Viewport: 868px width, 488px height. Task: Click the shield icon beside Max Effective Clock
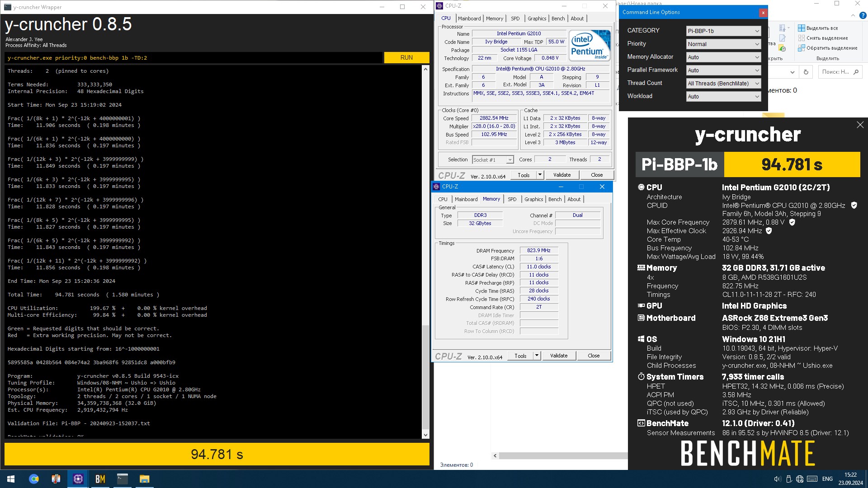769,230
